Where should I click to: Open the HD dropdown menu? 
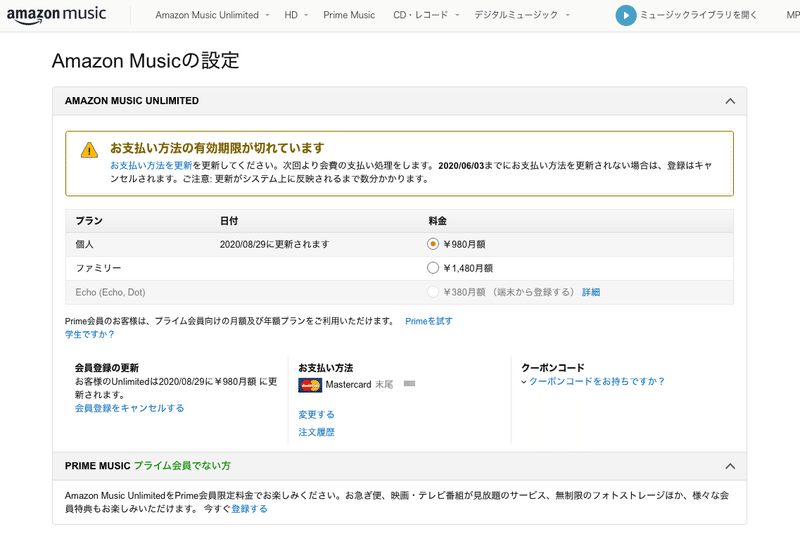pos(296,15)
